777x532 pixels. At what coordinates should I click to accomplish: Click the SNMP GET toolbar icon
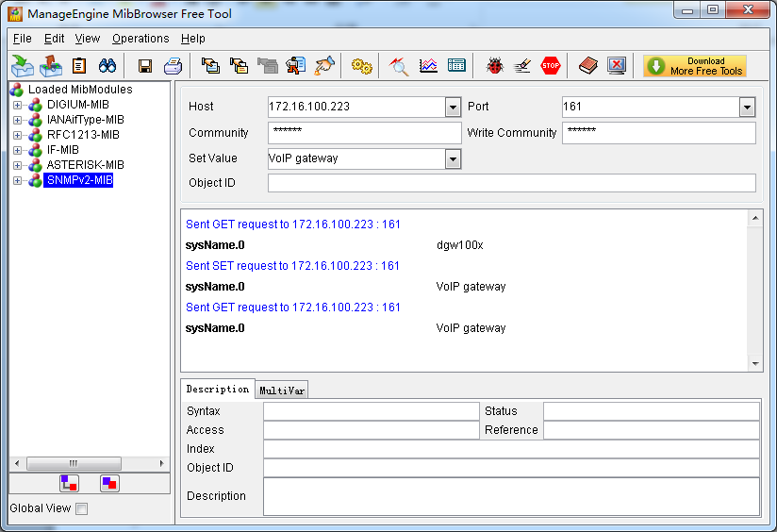click(210, 65)
